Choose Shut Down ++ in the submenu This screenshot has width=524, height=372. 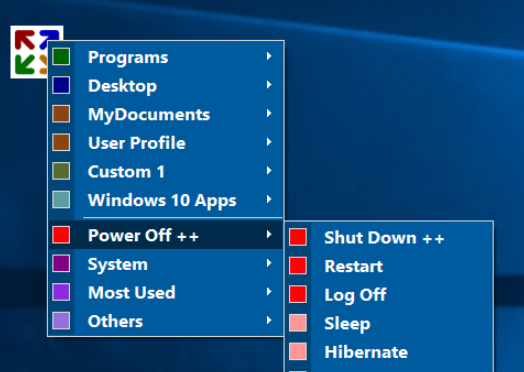389,237
